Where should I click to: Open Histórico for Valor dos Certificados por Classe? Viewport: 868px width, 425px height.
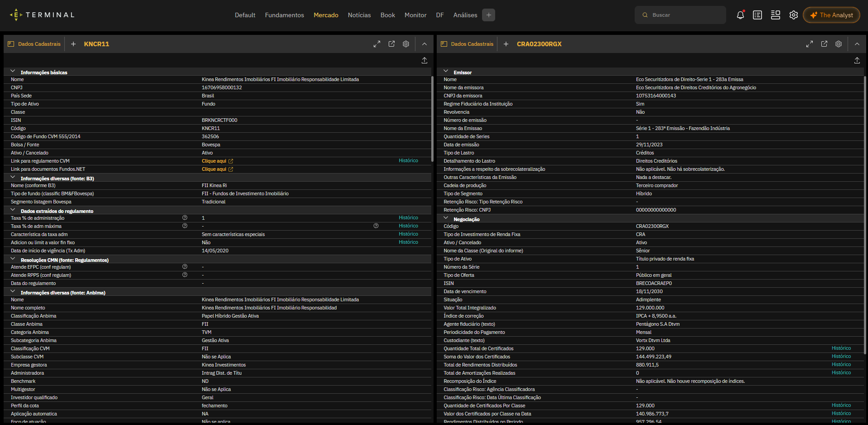pos(841,413)
